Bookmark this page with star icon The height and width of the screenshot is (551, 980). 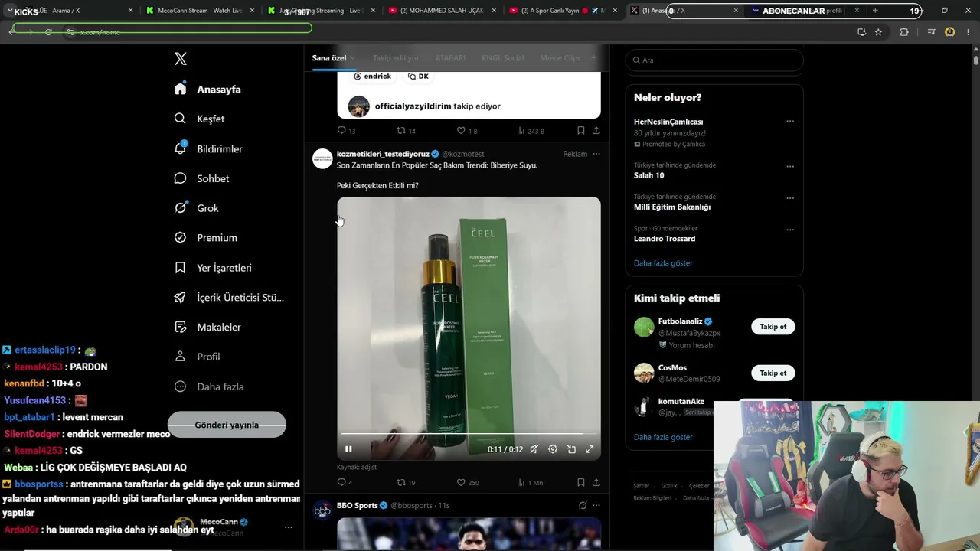point(878,31)
